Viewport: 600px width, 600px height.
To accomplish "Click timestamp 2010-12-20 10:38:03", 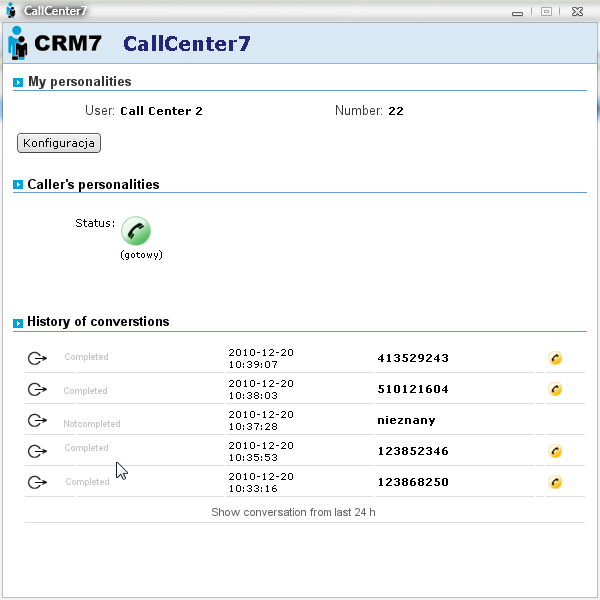I will (261, 390).
